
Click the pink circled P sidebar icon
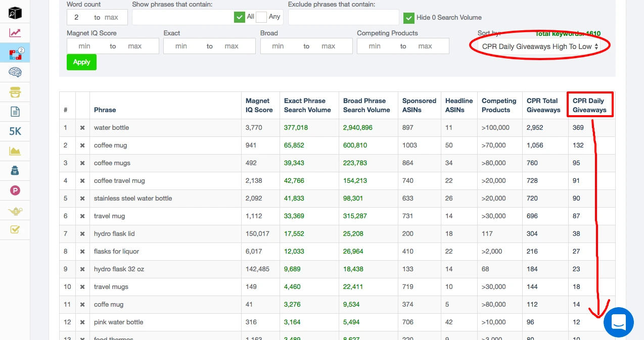point(15,190)
